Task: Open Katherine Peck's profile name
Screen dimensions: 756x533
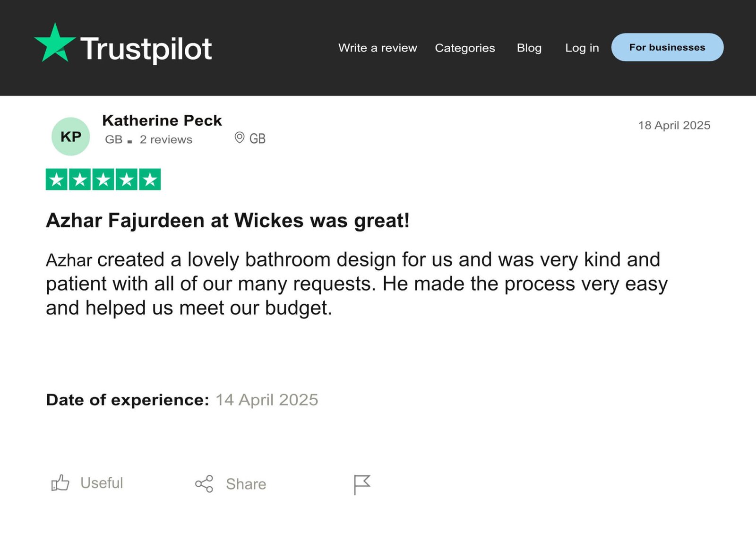Action: 162,120
